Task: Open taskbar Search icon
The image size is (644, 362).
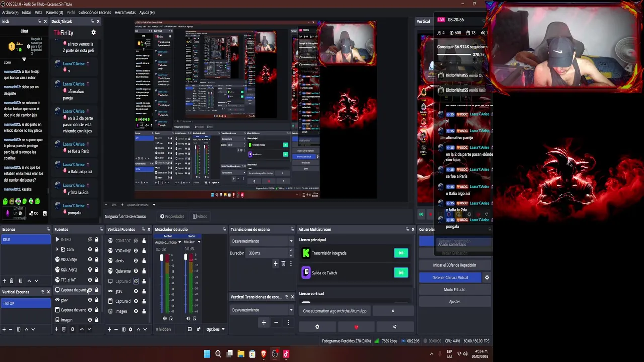Action: 218,354
